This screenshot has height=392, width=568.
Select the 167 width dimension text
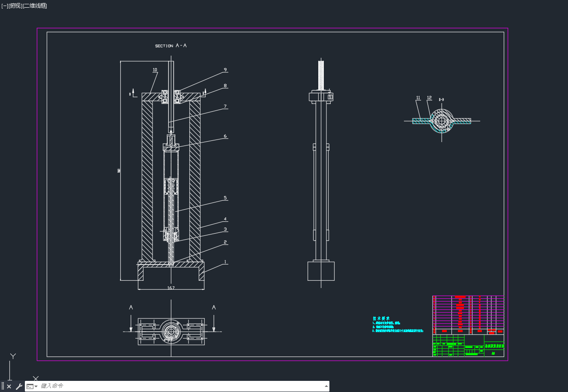click(x=171, y=288)
